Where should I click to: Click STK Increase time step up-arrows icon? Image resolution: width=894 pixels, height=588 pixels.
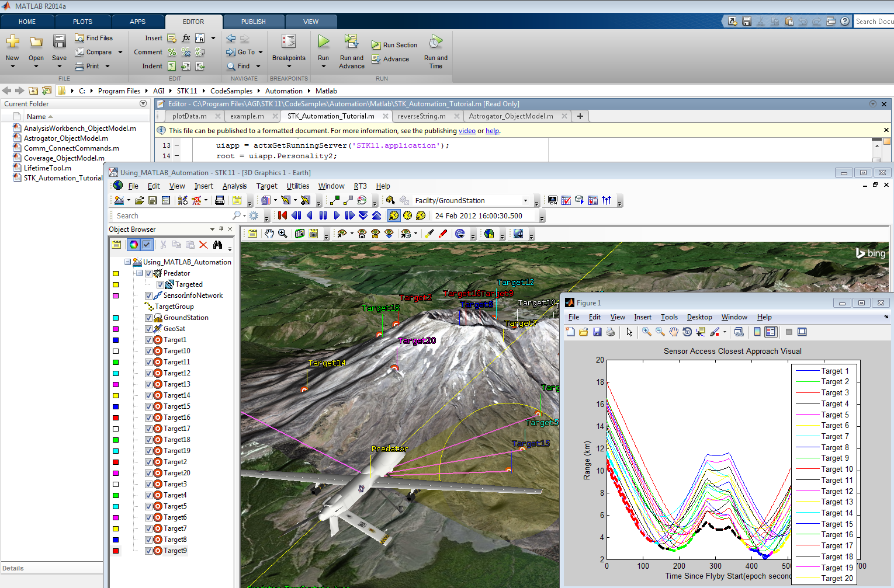(x=376, y=215)
